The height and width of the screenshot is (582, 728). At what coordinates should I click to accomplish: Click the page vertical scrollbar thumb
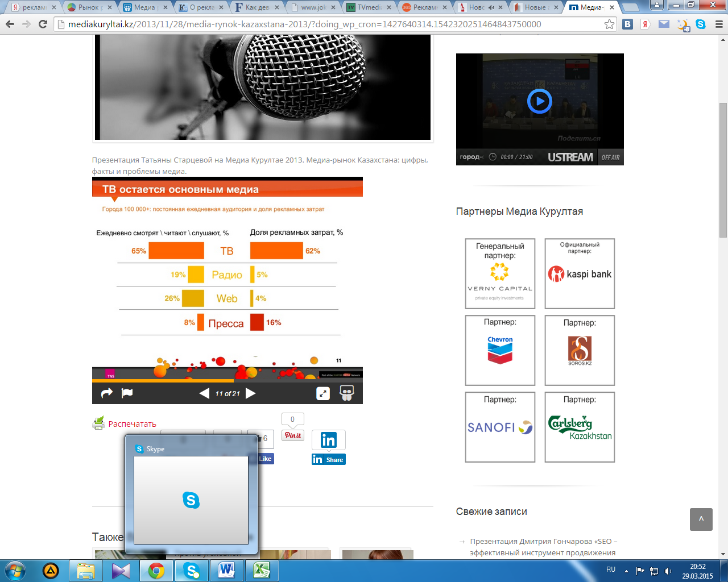click(723, 170)
